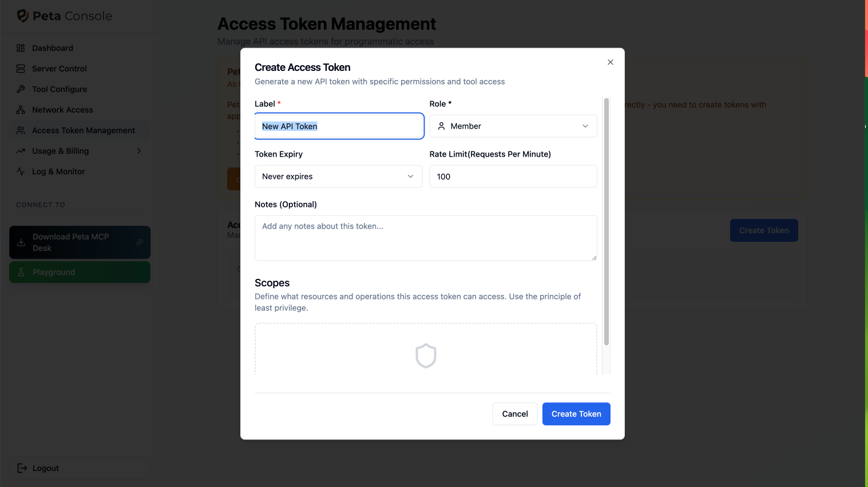Open the Token Expiry dropdown
This screenshot has height=487, width=868.
point(338,176)
